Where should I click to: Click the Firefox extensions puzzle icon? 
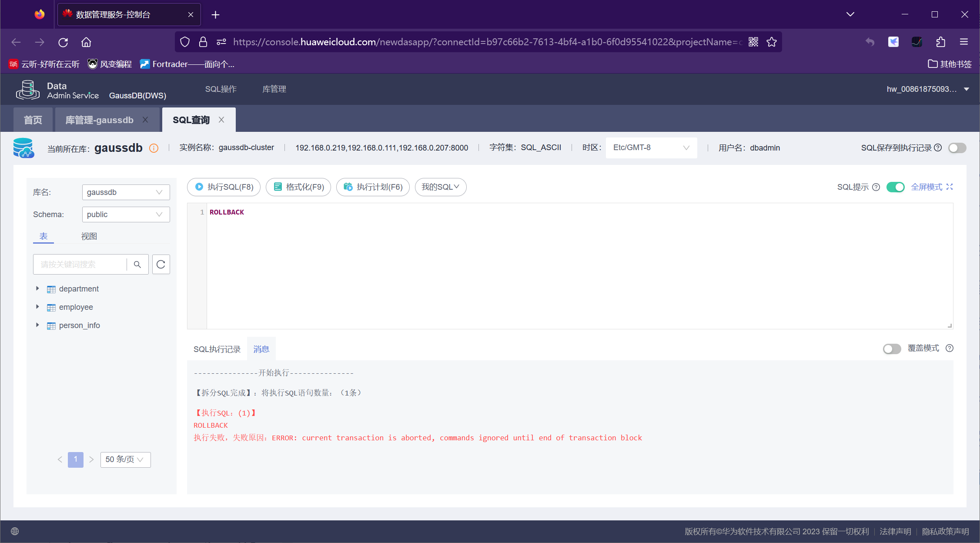[940, 42]
